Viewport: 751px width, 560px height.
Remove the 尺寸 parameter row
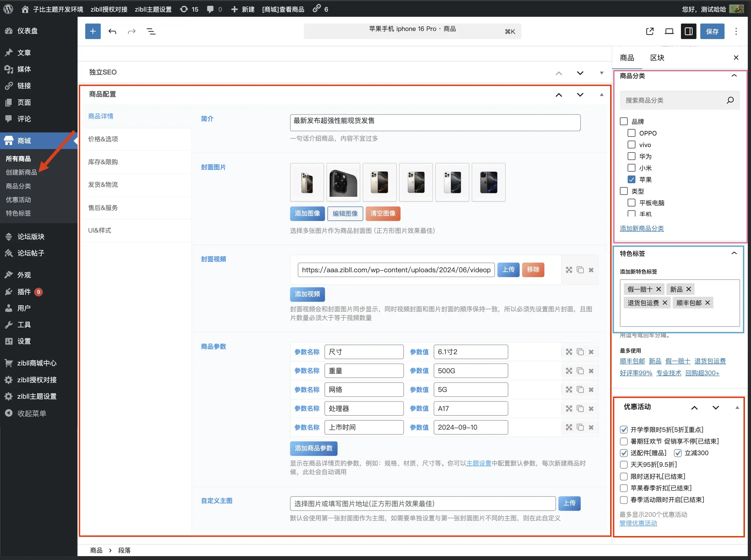pyautogui.click(x=591, y=352)
